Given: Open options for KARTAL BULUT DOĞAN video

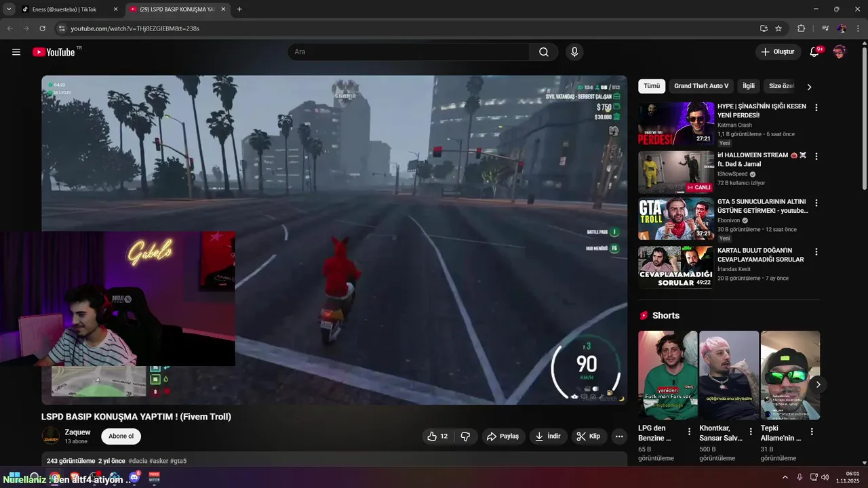Looking at the screenshot, I should [816, 252].
